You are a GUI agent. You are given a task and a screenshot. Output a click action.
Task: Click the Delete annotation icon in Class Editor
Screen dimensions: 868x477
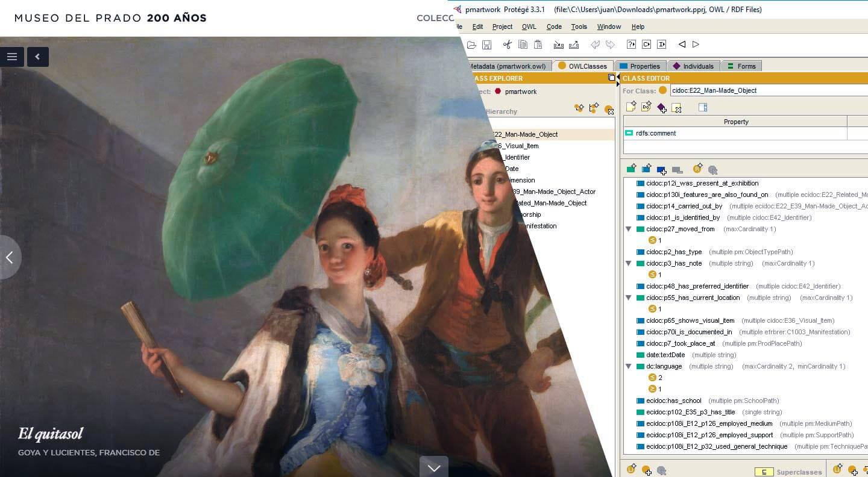(676, 108)
